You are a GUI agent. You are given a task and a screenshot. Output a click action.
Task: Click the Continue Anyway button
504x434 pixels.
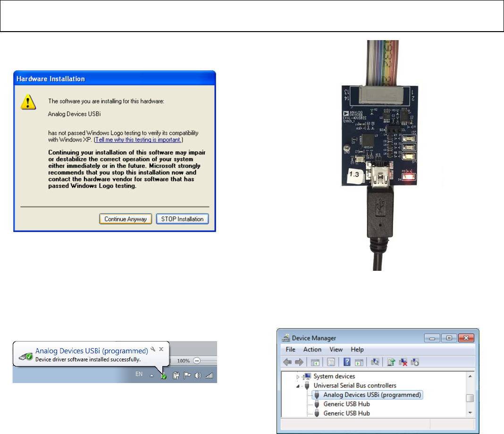coord(125,218)
